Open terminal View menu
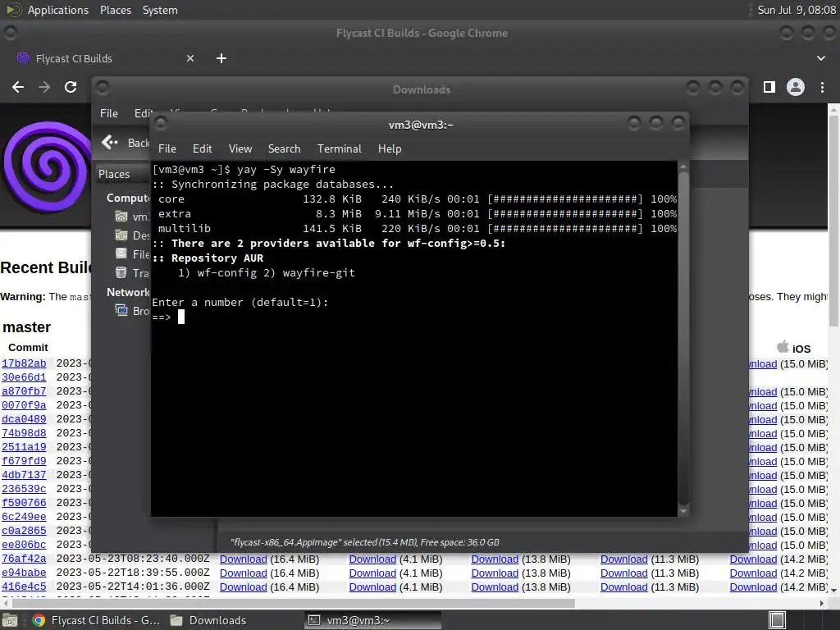 pyautogui.click(x=240, y=148)
